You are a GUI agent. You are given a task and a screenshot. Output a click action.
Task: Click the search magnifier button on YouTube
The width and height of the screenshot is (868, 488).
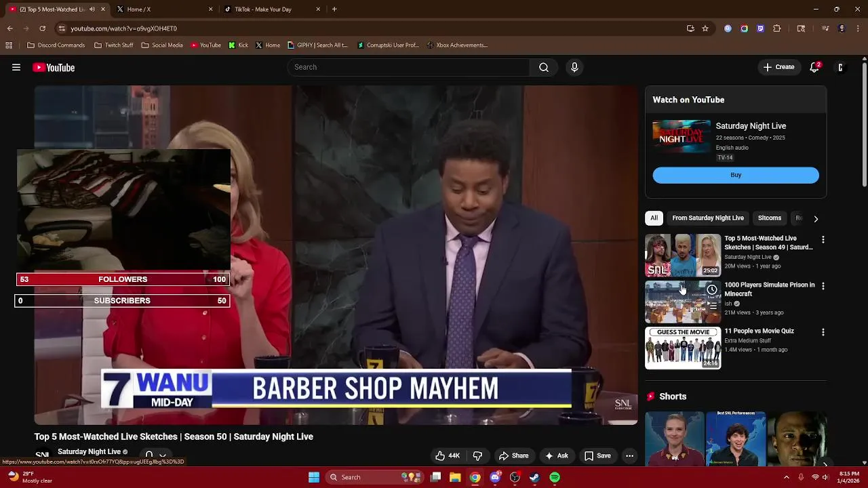543,67
